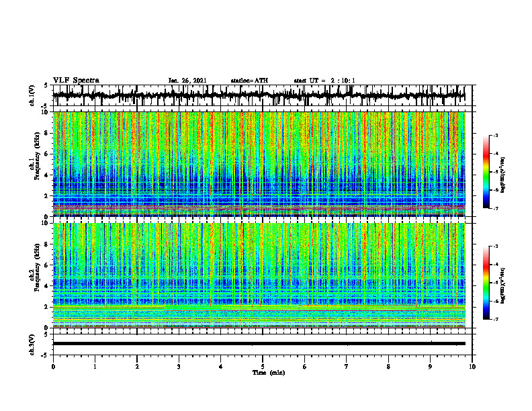
Task: Click the ch.2 spectrogram color scale bar
Action: (x=486, y=283)
